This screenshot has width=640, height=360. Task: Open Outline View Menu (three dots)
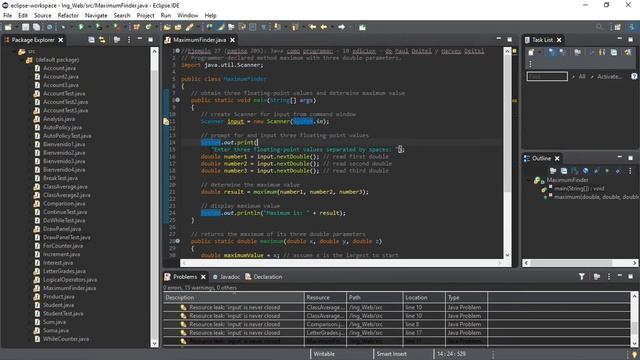(630, 171)
